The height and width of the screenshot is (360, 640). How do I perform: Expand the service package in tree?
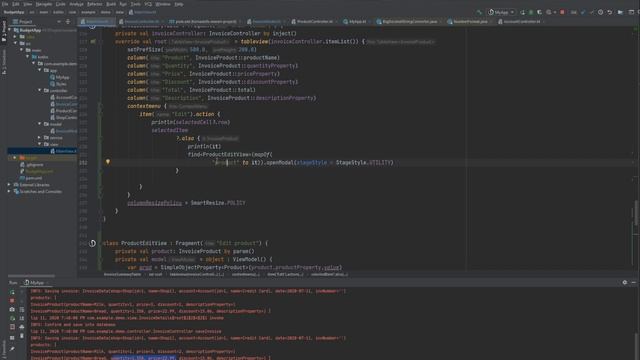(x=40, y=138)
